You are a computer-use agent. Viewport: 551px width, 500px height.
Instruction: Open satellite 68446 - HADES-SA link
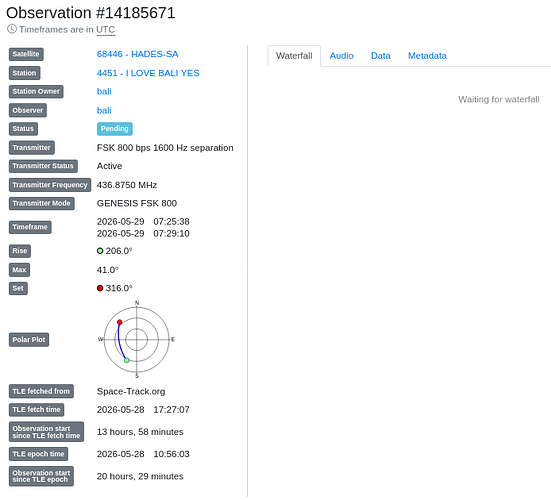(x=137, y=54)
